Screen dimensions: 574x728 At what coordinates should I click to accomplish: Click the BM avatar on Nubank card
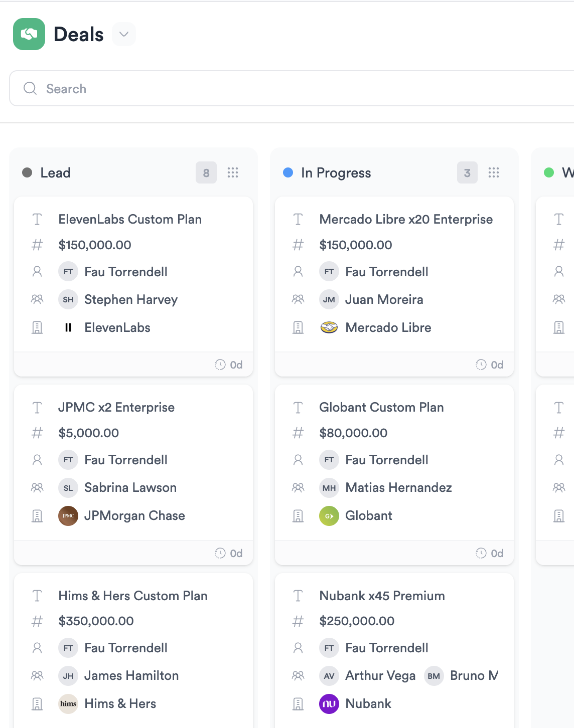click(434, 676)
